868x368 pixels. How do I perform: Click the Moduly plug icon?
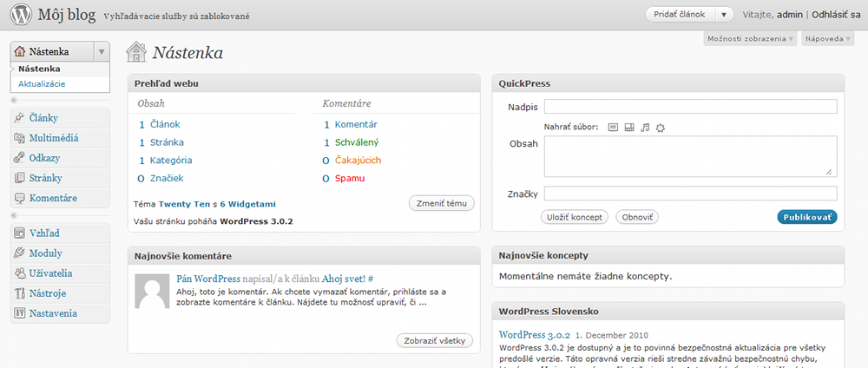[20, 253]
